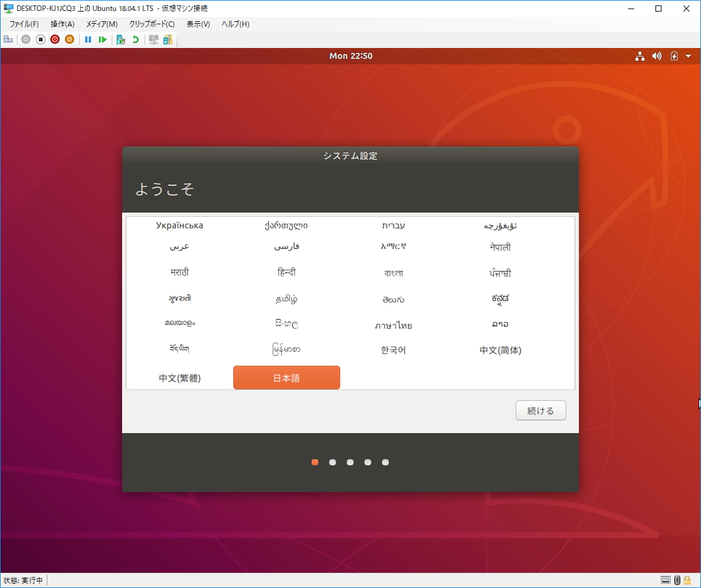Select मराठी language
This screenshot has width=701, height=588.
(179, 272)
